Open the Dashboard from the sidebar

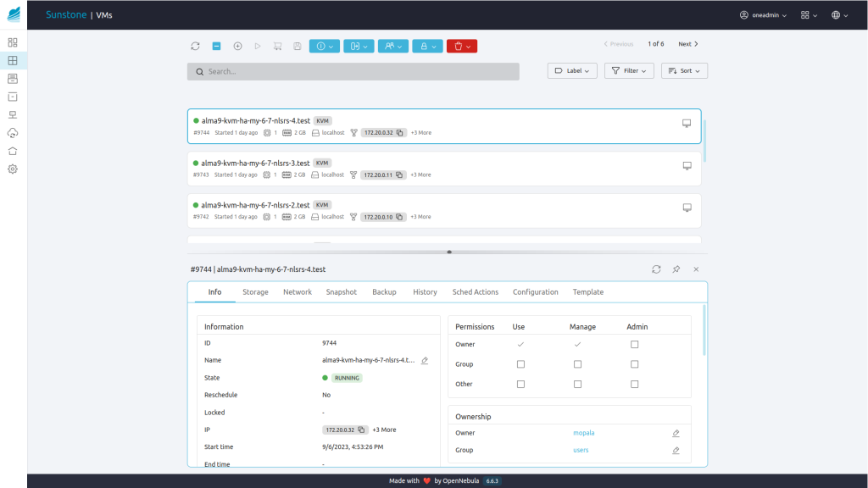[x=13, y=42]
